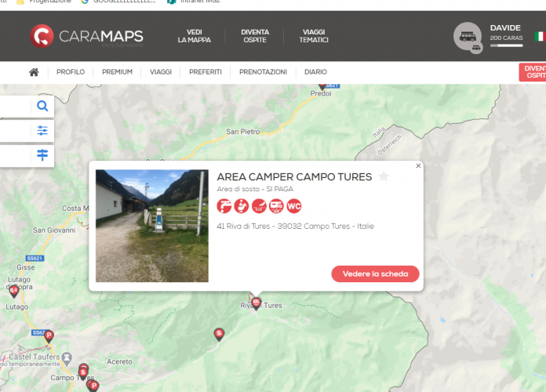The height and width of the screenshot is (392, 546).
Task: Open Davide's camper avatar icon
Action: (x=468, y=37)
